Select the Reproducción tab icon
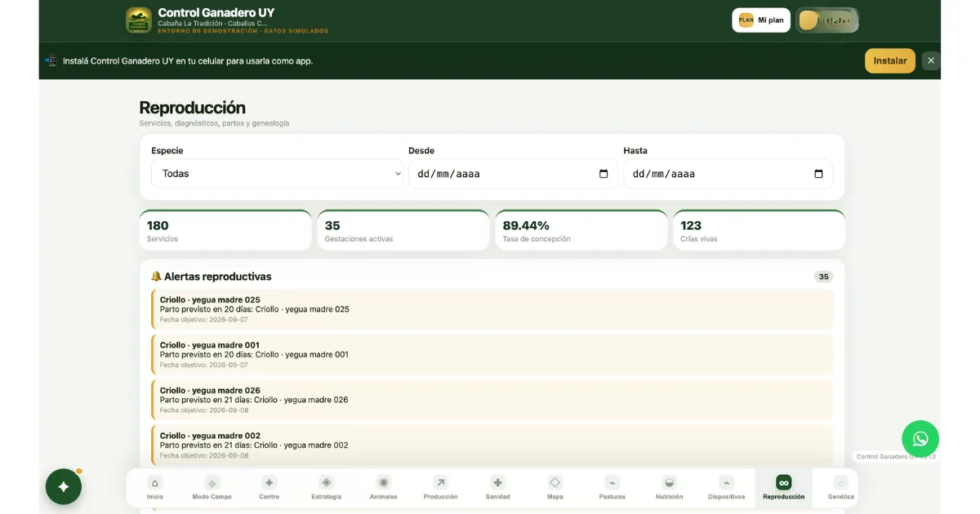The height and width of the screenshot is (514, 980). [784, 482]
